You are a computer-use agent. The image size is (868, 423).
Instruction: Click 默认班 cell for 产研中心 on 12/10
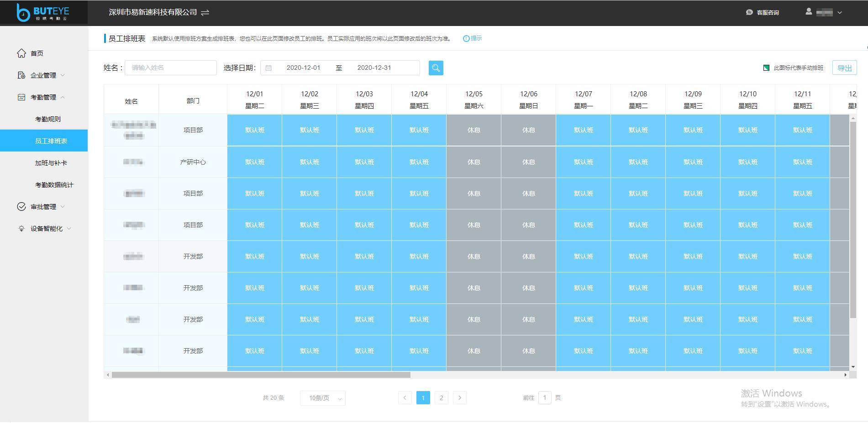click(x=748, y=162)
